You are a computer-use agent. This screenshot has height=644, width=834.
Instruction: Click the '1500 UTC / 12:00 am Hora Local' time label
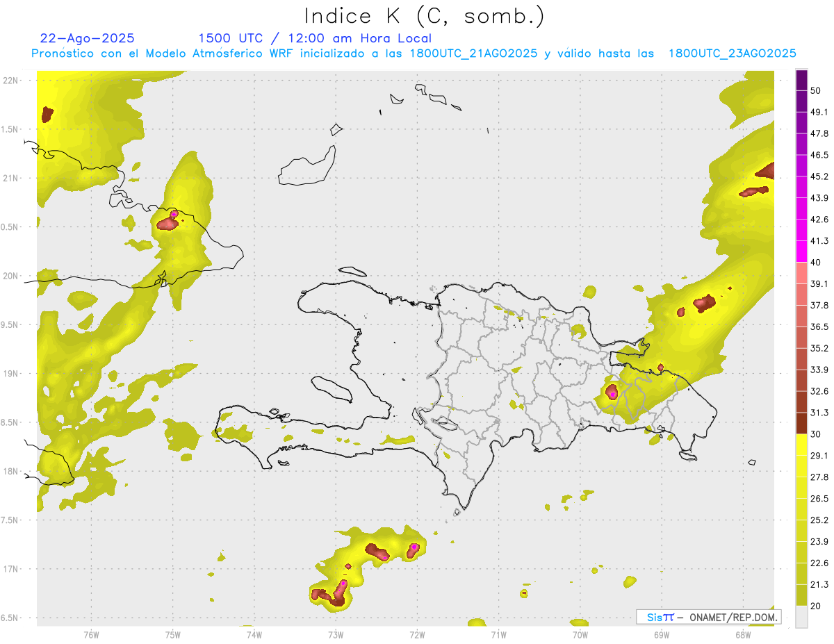315,38
